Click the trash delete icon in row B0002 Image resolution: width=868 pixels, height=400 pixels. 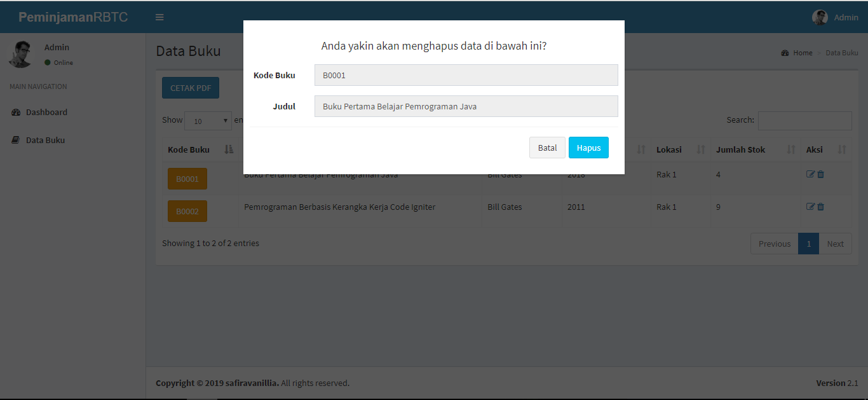(820, 206)
